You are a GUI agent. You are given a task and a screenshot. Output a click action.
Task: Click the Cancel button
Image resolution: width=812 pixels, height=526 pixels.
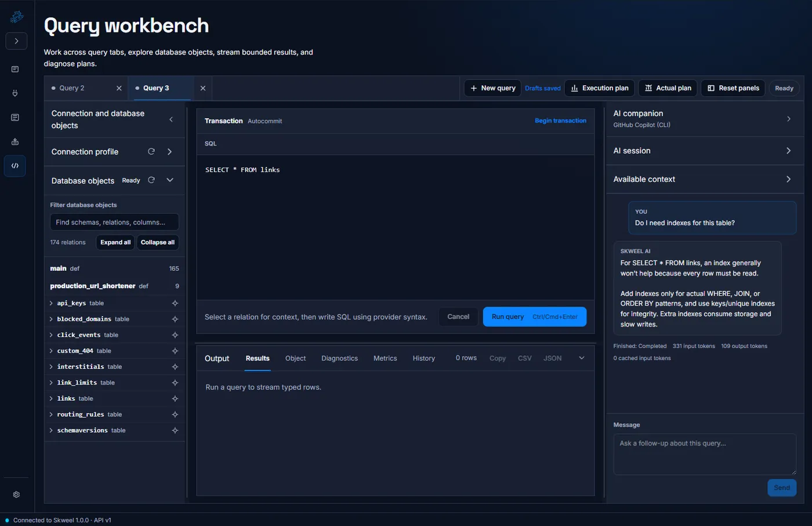coord(458,317)
